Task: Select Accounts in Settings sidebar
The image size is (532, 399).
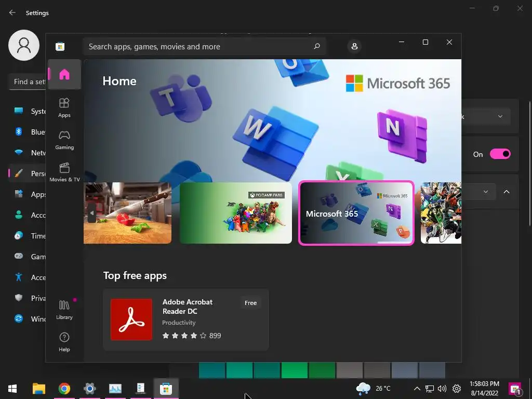Action: point(28,215)
